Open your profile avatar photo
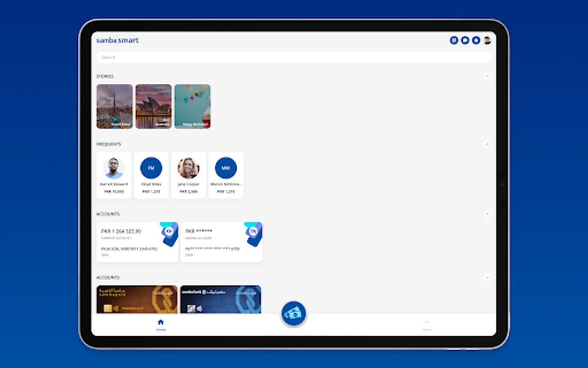The width and height of the screenshot is (588, 368). point(486,40)
